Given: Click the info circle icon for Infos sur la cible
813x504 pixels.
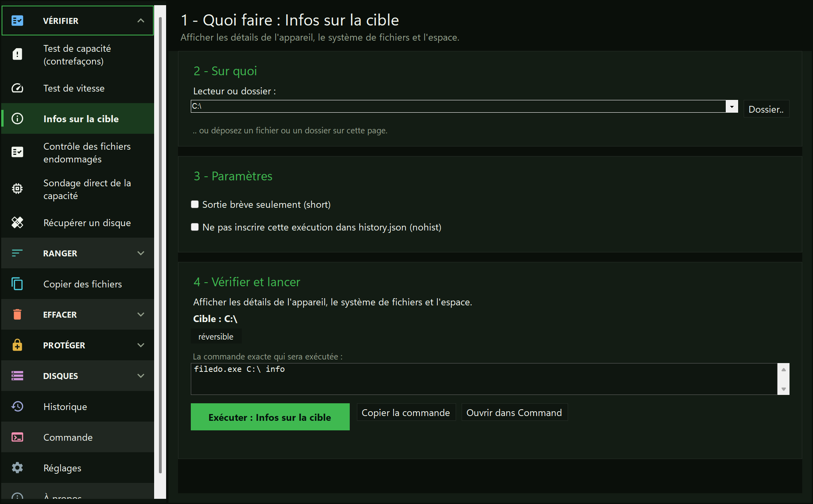Looking at the screenshot, I should click(x=17, y=119).
